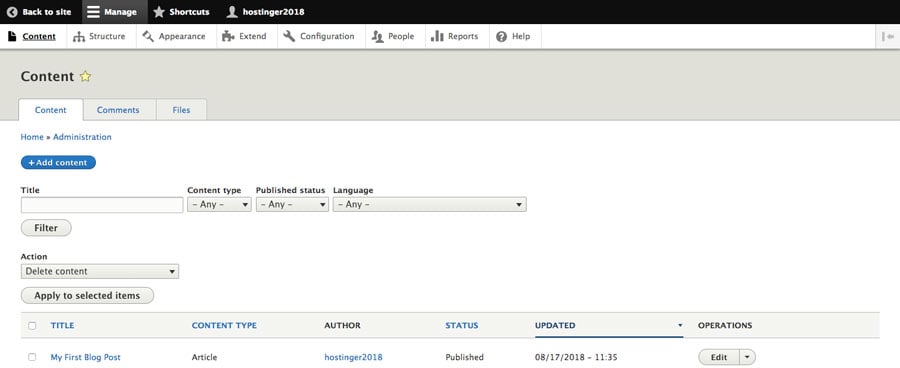The image size is (900, 368).
Task: Toggle the Manage hamburger menu icon
Action: pyautogui.click(x=93, y=12)
